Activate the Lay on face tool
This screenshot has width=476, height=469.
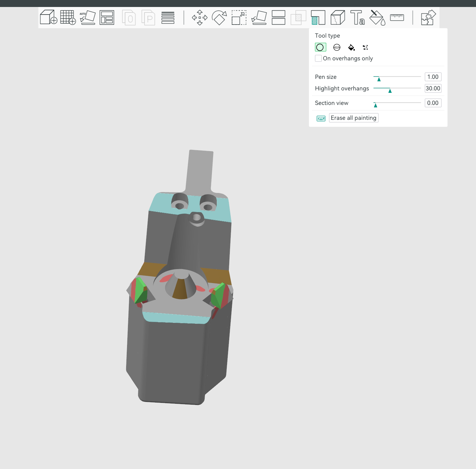tap(259, 17)
